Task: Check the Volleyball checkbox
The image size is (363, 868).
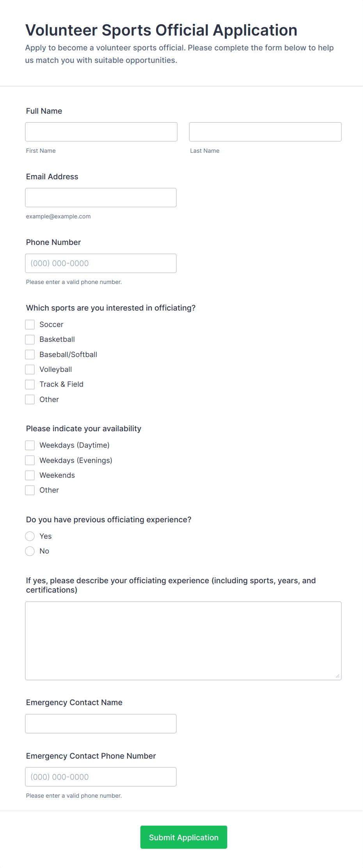Action: click(x=30, y=369)
